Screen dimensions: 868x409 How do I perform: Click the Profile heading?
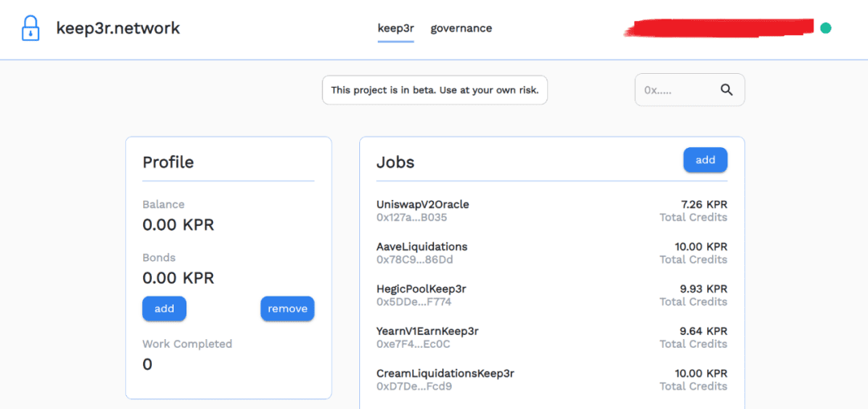(168, 162)
